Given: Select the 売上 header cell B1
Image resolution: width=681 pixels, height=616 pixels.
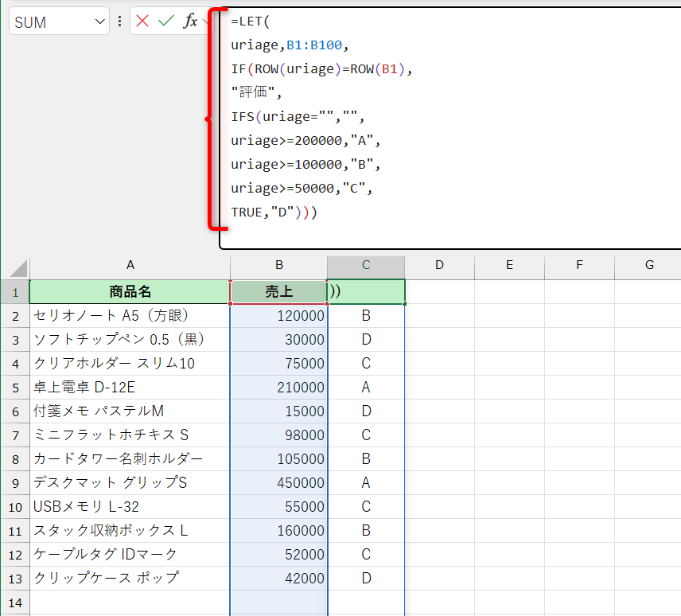Looking at the screenshot, I should [x=278, y=291].
